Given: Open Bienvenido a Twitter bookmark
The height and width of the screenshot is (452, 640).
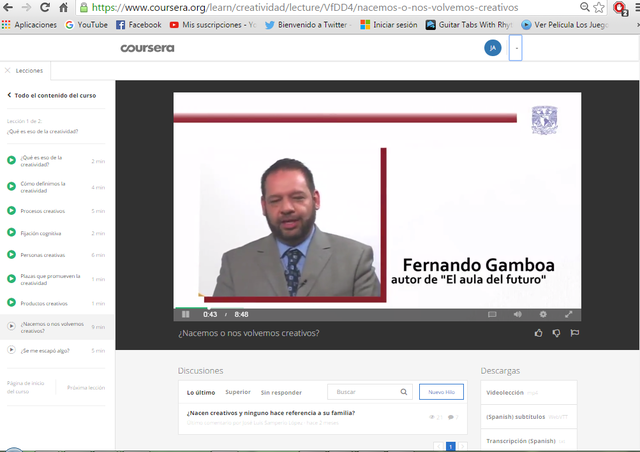Looking at the screenshot, I should pos(308,25).
